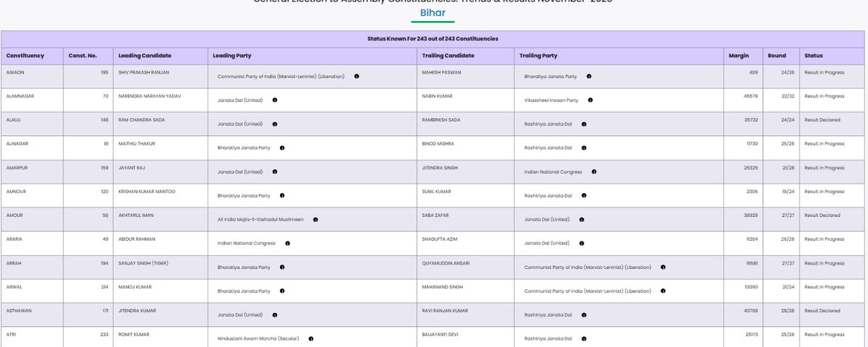The width and height of the screenshot is (868, 347).
Task: Click the Trailing Party column header
Action: point(538,56)
